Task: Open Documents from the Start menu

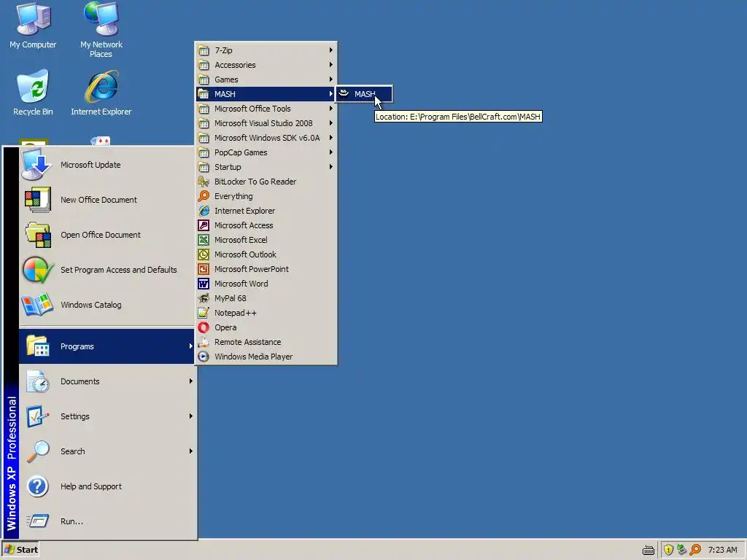Action: coord(107,381)
